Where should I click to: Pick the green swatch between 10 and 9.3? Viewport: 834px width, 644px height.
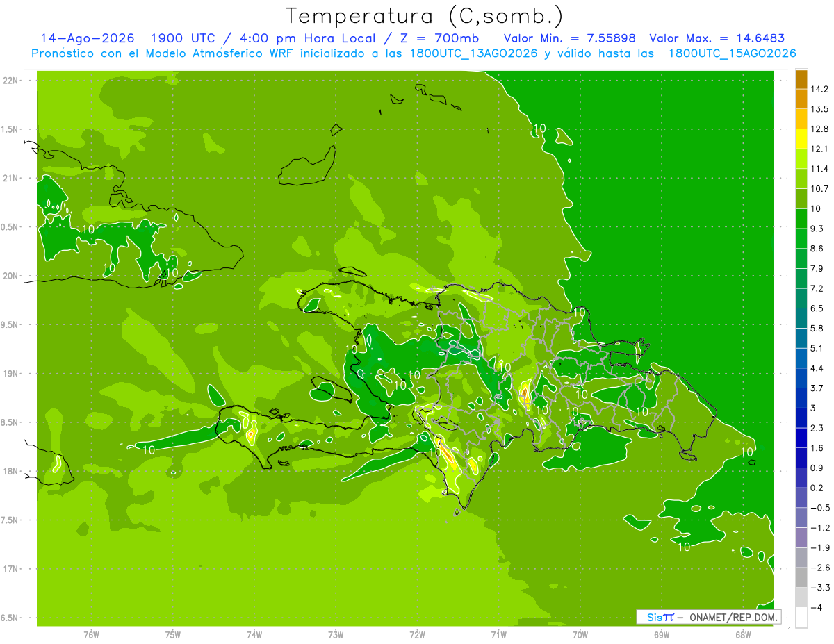(801, 219)
